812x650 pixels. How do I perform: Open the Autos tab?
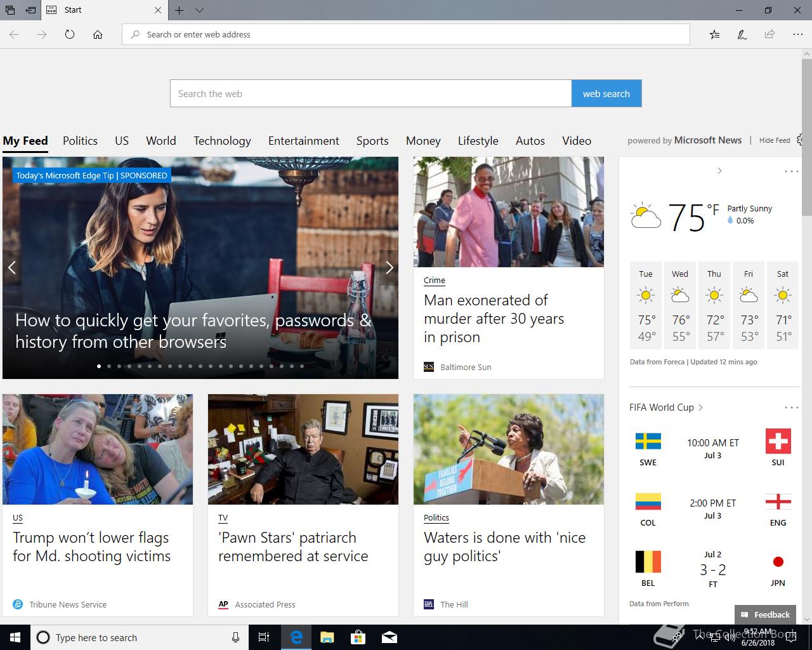[530, 141]
